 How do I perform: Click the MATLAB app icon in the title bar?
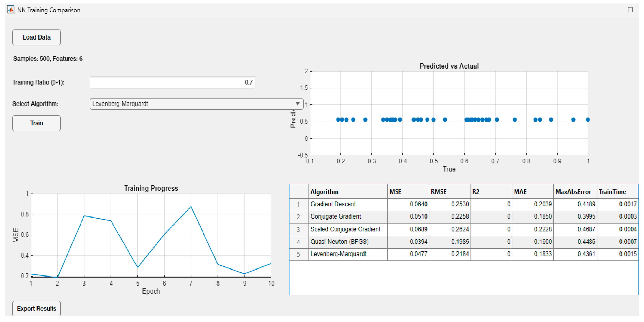10,10
